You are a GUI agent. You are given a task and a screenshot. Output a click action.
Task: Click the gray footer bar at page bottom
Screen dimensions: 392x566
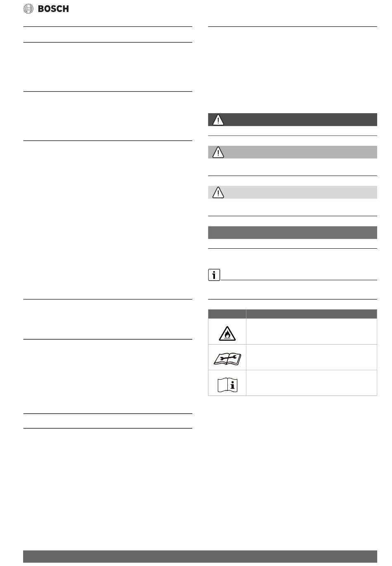[x=200, y=556]
